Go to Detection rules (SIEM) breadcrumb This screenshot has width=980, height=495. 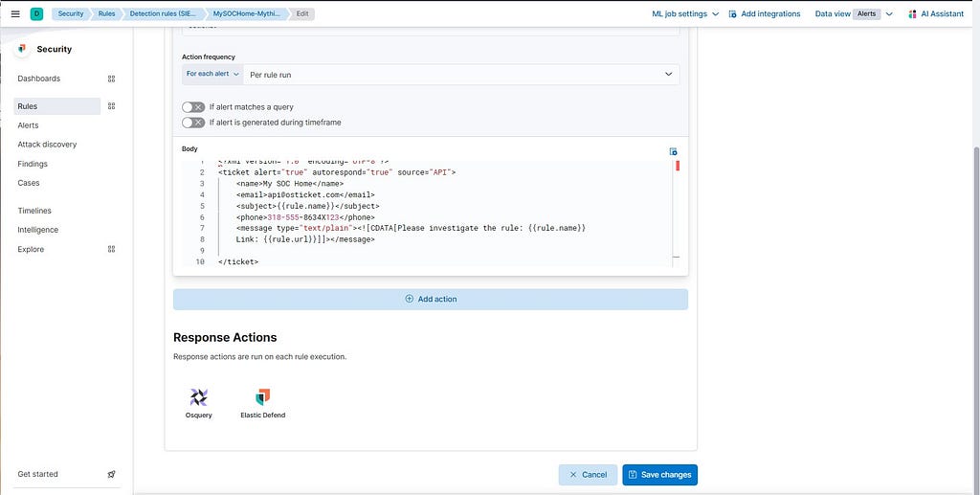(x=163, y=13)
